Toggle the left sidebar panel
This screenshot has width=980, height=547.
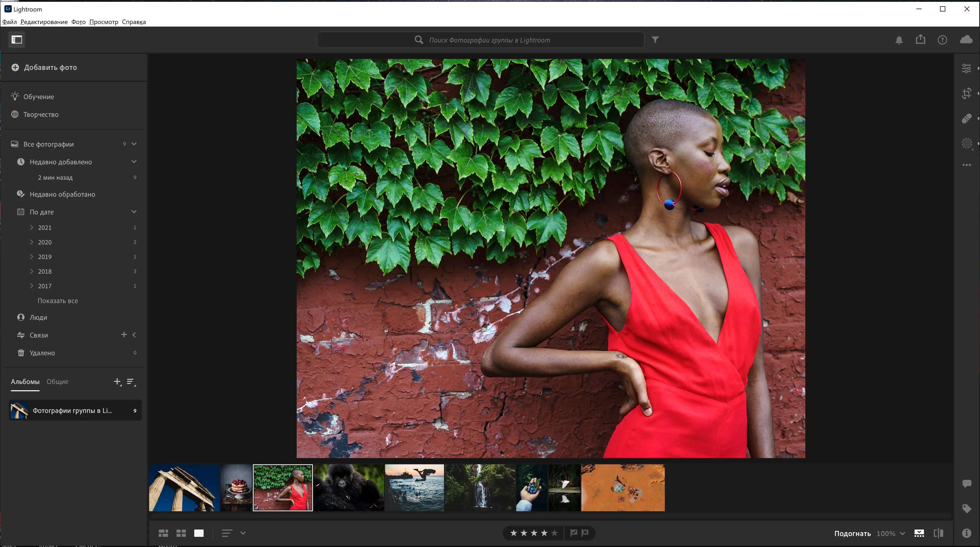(16, 40)
